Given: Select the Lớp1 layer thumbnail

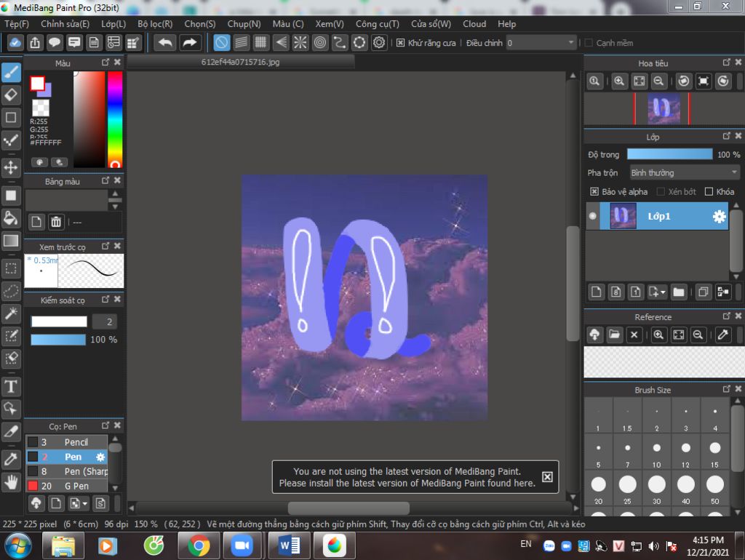Looking at the screenshot, I should 623,216.
